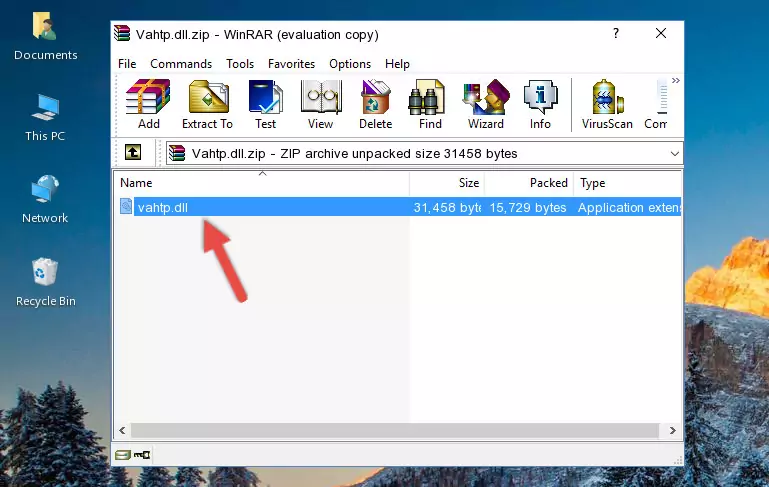The width and height of the screenshot is (769, 487).
Task: Select the vahtp.dll file name
Action: tap(163, 207)
